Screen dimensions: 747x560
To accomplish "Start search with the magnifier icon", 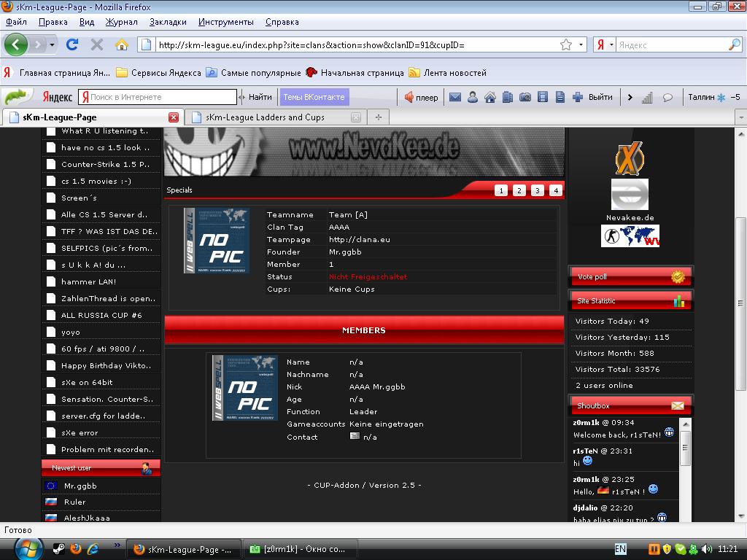I will [734, 44].
